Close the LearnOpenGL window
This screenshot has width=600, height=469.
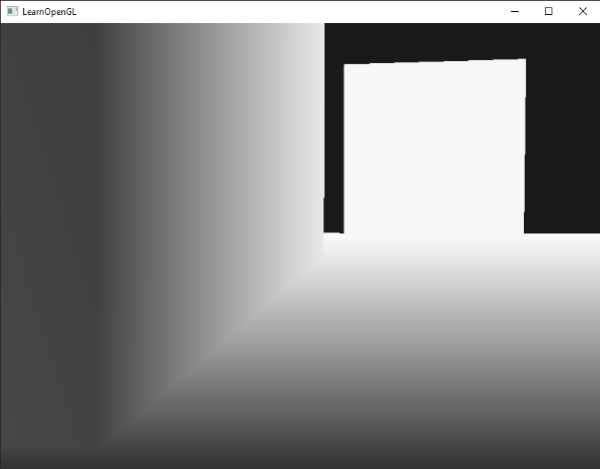click(x=582, y=11)
